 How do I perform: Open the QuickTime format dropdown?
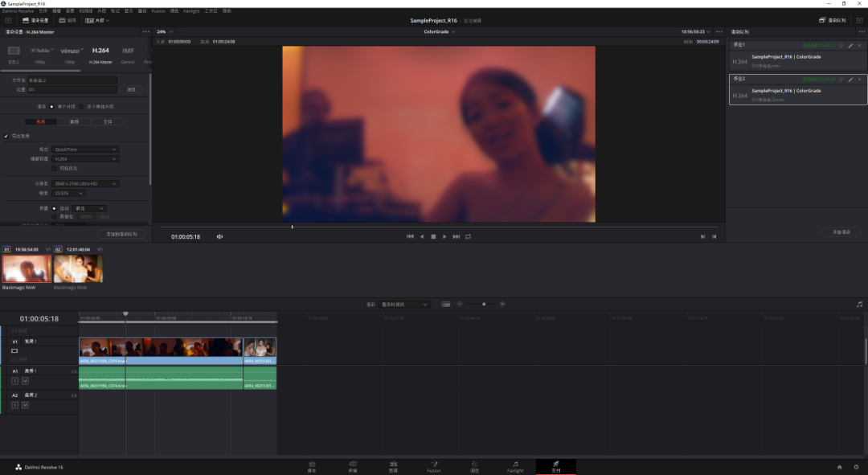(85, 149)
